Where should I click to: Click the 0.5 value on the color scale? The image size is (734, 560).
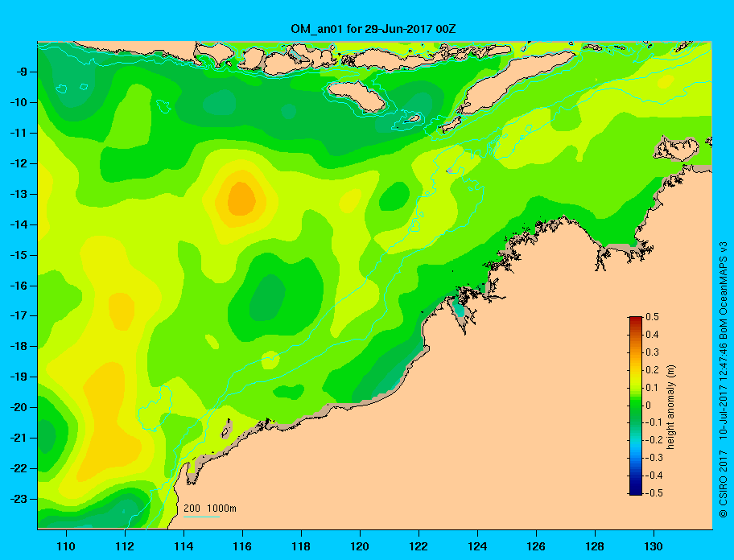click(x=652, y=317)
